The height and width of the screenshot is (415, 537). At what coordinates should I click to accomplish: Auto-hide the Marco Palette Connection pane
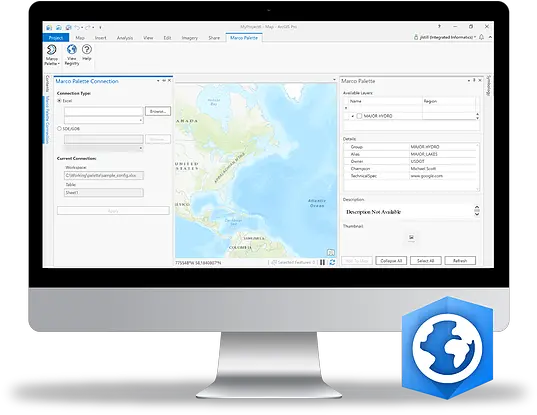164,80
